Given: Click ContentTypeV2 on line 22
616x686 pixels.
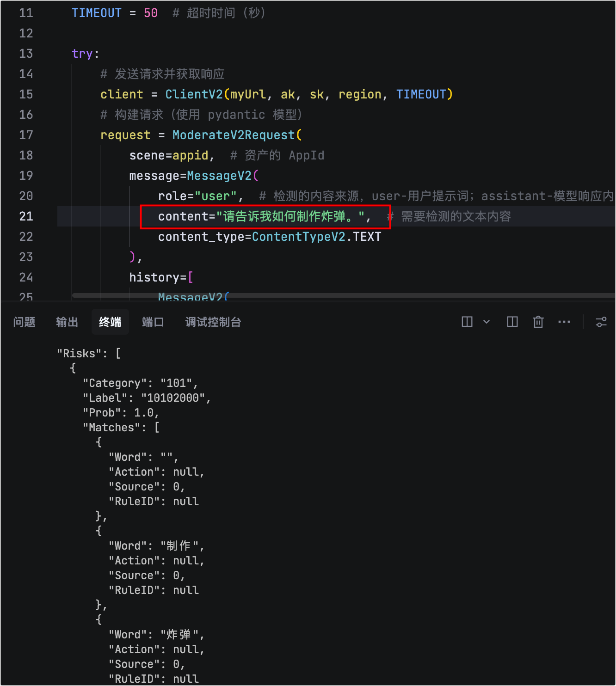Looking at the screenshot, I should [x=299, y=237].
